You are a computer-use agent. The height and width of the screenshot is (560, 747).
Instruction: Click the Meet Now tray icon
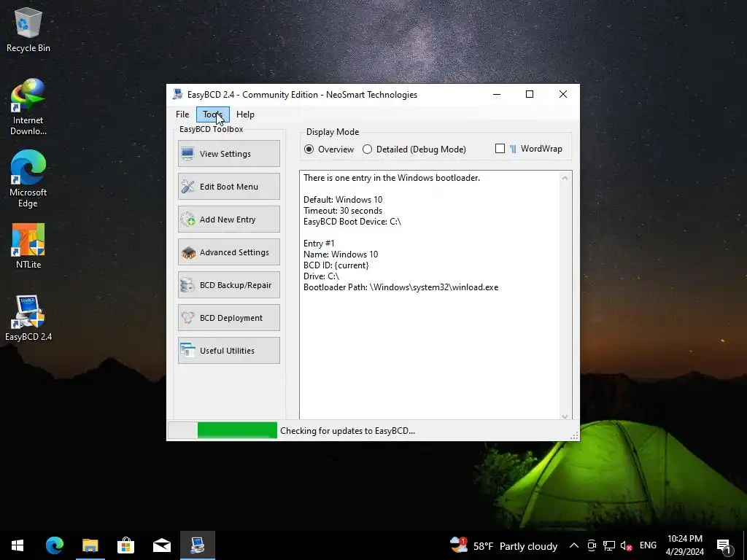pos(592,545)
